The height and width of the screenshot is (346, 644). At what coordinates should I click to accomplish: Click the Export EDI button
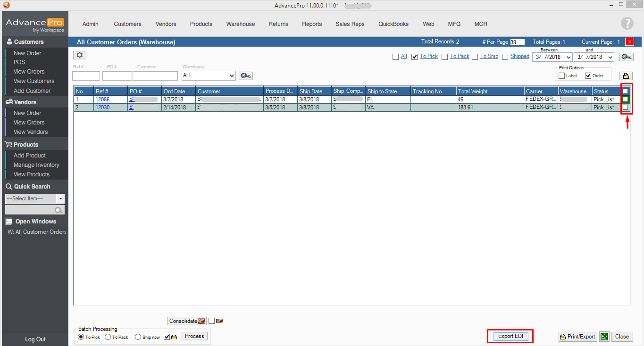pyautogui.click(x=510, y=336)
